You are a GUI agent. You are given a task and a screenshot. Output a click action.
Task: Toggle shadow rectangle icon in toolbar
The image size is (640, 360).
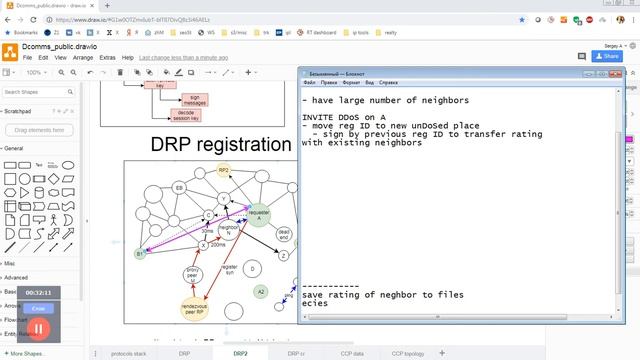[x=191, y=72]
